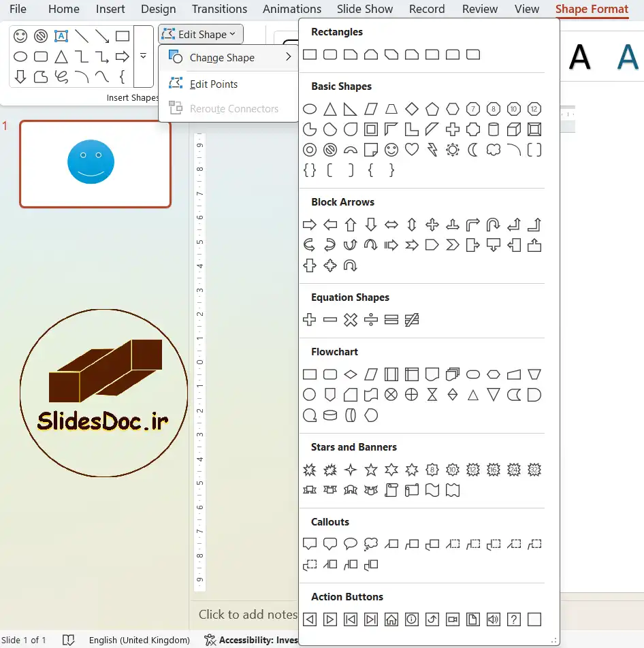The width and height of the screenshot is (644, 648).
Task: Select the Flowchart Decision diamond shape
Action: [x=350, y=374]
